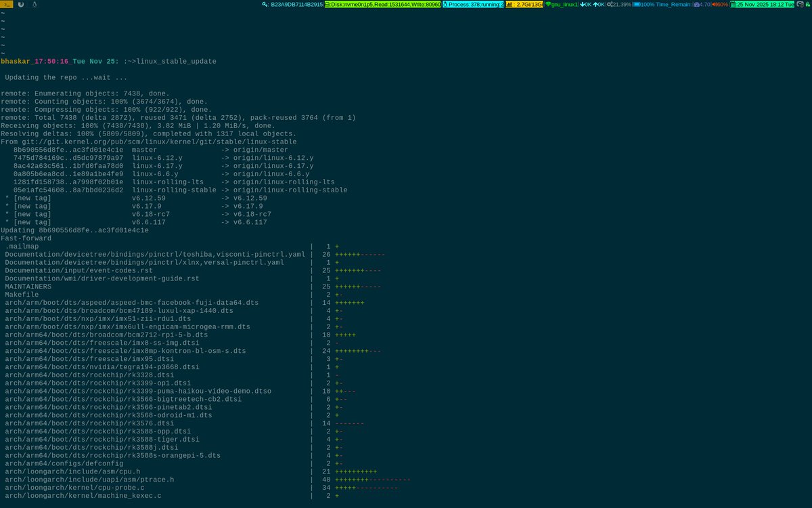
Task: Click the CPU gear icon at 21.39%
Action: 610,3
